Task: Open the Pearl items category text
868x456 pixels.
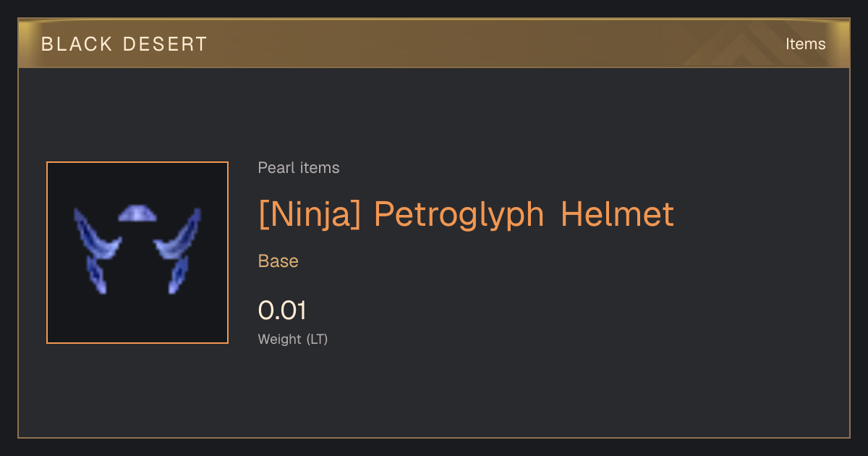Action: click(x=299, y=168)
